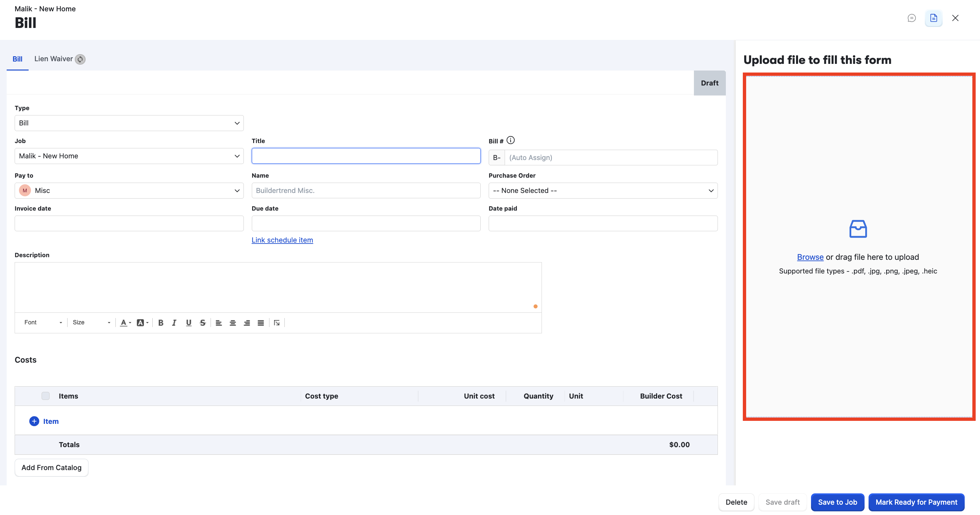Click the Date paid field
Screen dimensions: 980x515
pyautogui.click(x=603, y=223)
